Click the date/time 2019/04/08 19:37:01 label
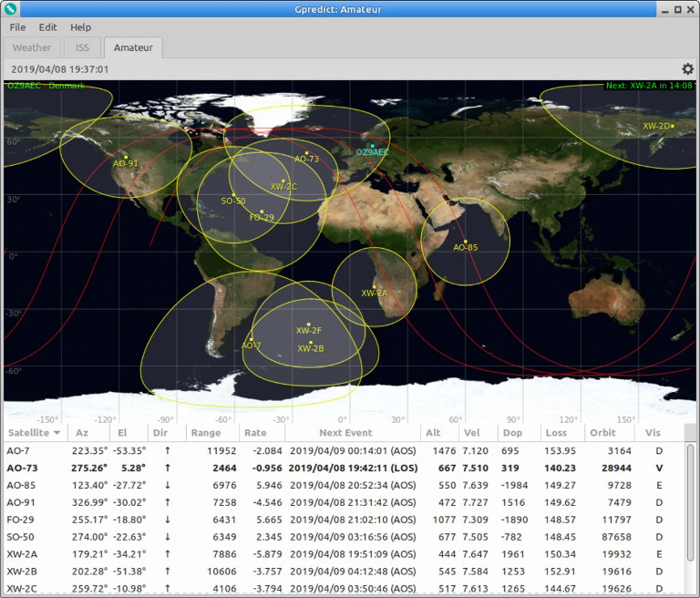700x598 pixels. (60, 69)
